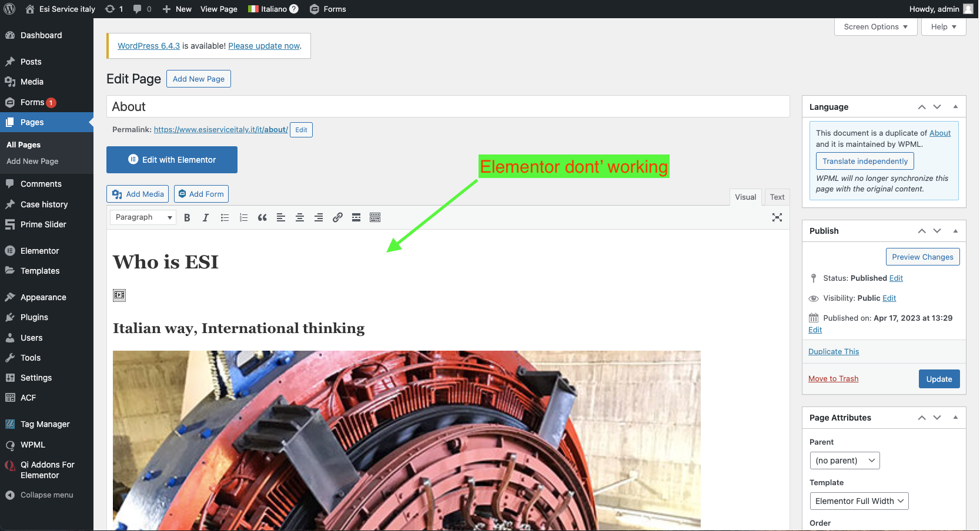Click the insert/edit link icon
The image size is (980, 531).
tap(337, 217)
